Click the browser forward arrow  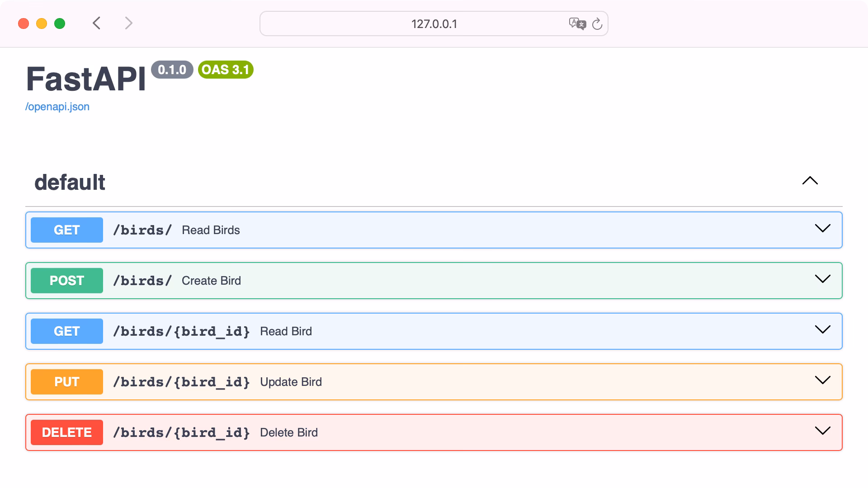(x=128, y=23)
